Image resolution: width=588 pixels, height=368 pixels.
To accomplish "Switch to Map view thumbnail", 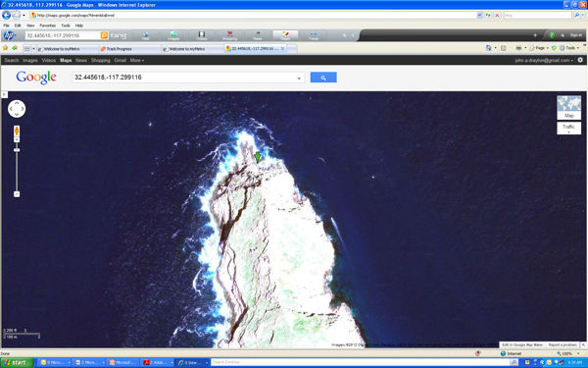I will coord(568,107).
